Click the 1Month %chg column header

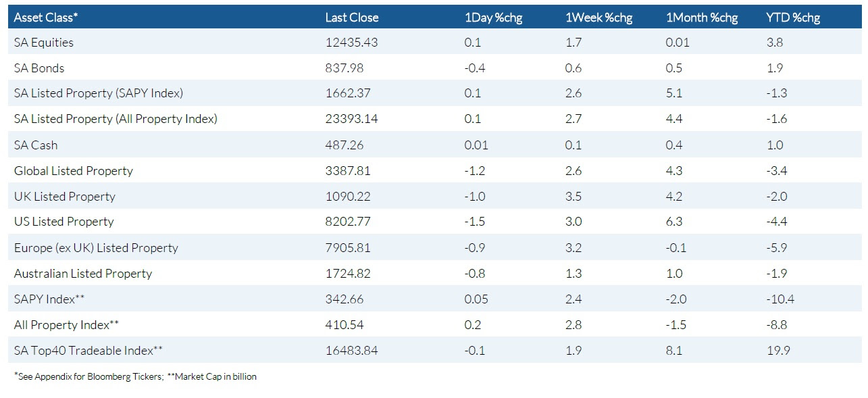pyautogui.click(x=702, y=18)
